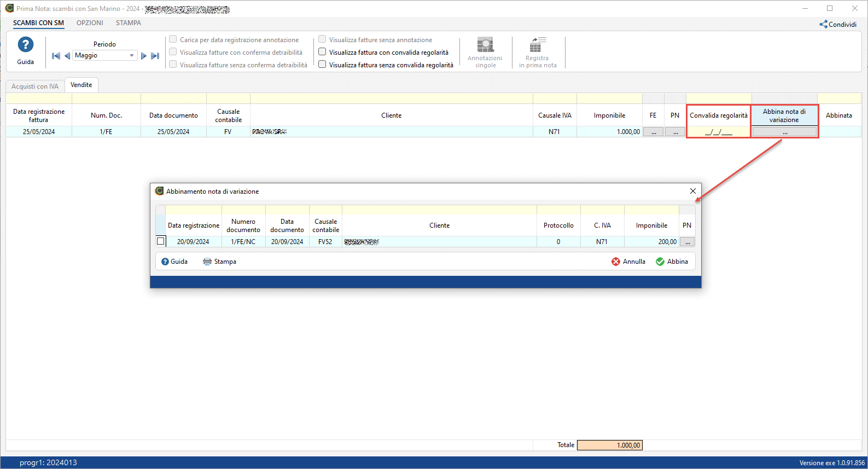
Task: Close the Abbinamento nota di variazione dialog
Action: [693, 191]
